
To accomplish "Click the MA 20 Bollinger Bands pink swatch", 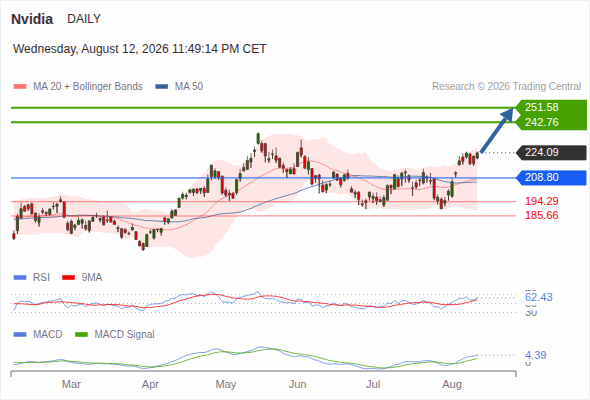I will 20,87.
